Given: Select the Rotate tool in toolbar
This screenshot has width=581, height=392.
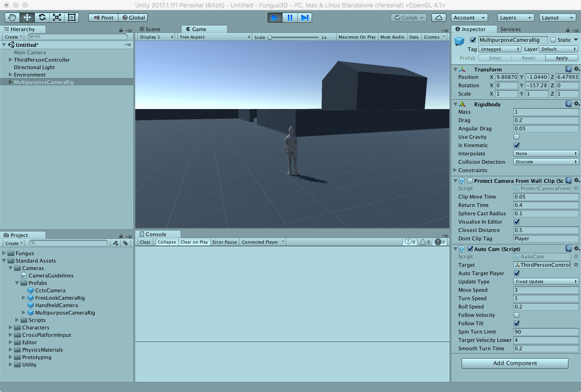Looking at the screenshot, I should pyautogui.click(x=42, y=18).
